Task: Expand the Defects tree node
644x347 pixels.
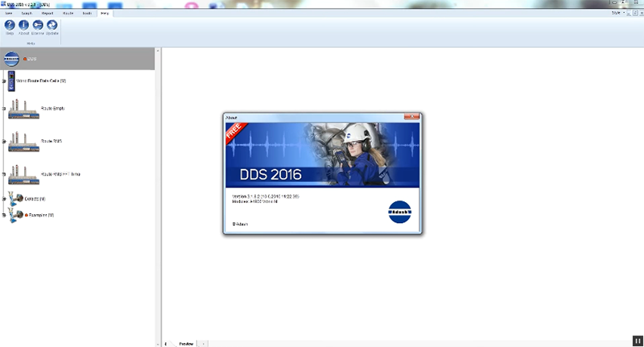Action: [x=4, y=198]
